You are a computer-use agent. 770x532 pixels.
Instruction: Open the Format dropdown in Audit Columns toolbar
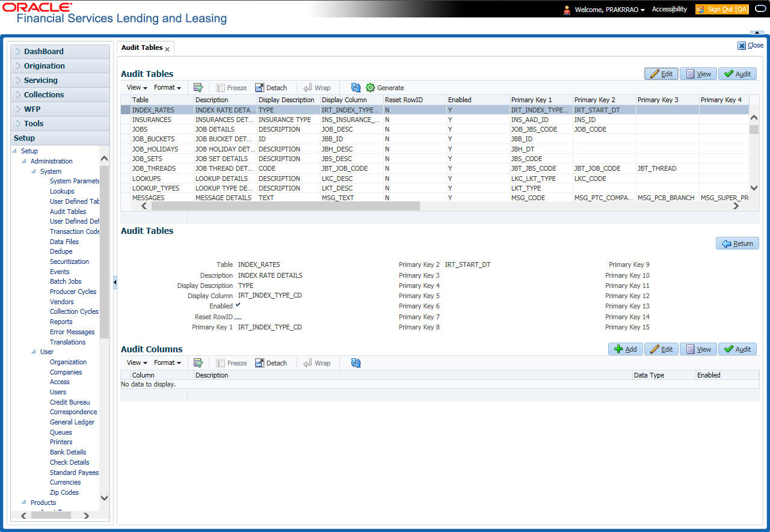coord(167,363)
